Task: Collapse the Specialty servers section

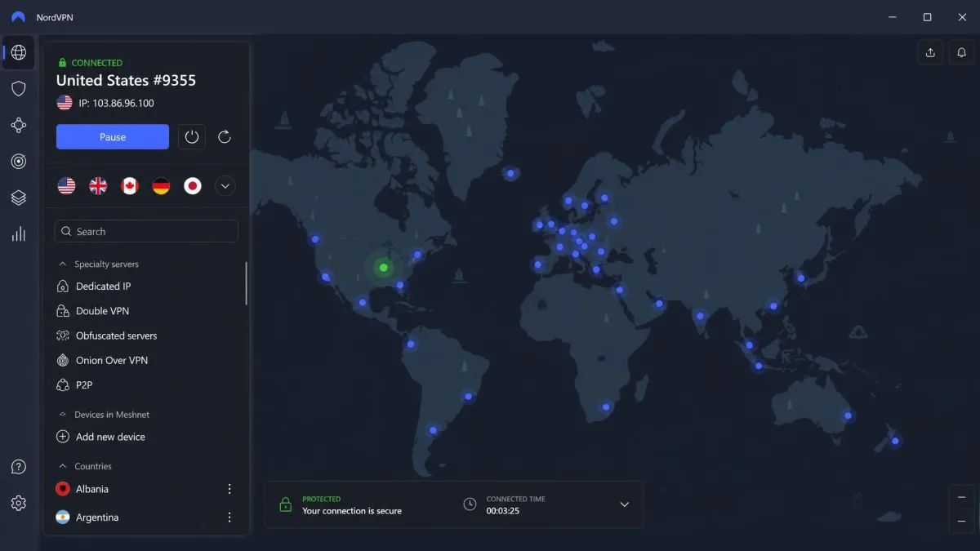Action: point(61,264)
